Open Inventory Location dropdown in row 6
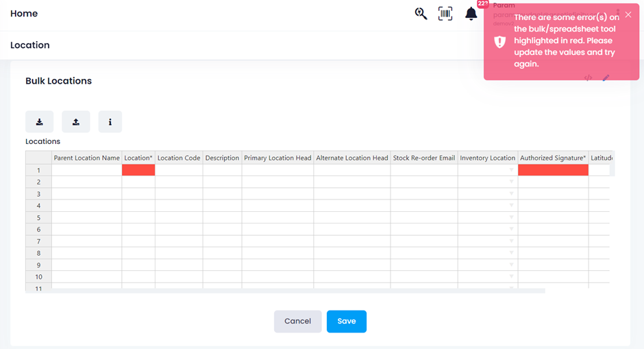Viewport: 644px width, 349px height. pos(511,230)
